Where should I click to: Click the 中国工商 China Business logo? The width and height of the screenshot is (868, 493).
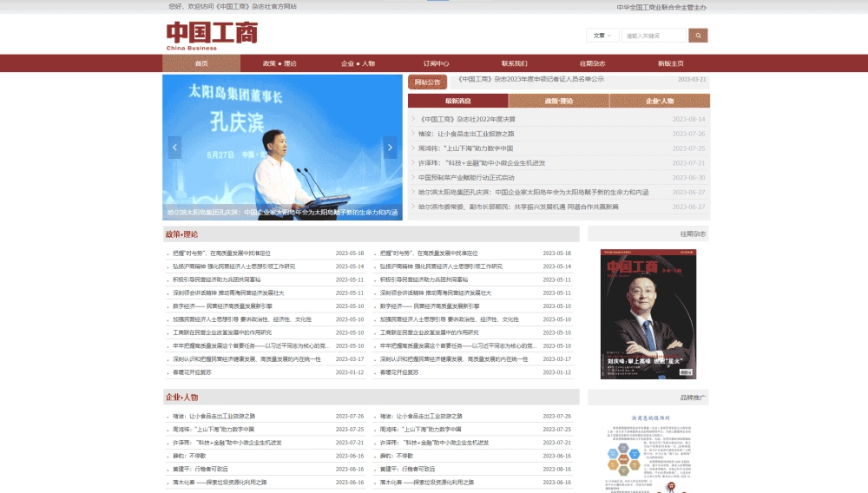[x=212, y=36]
